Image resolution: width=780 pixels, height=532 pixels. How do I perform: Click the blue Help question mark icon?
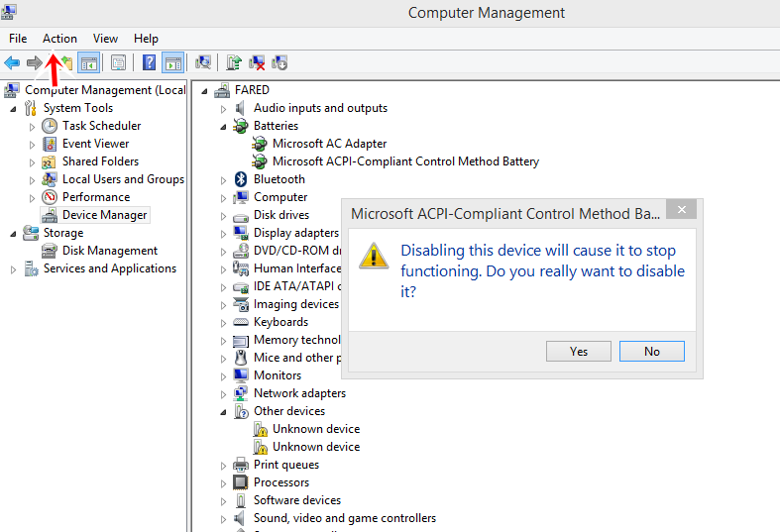click(149, 63)
